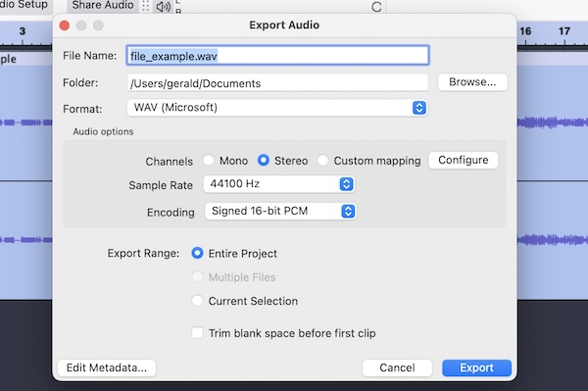Click the speaker playback volume icon
The image size is (588, 391).
point(163,7)
